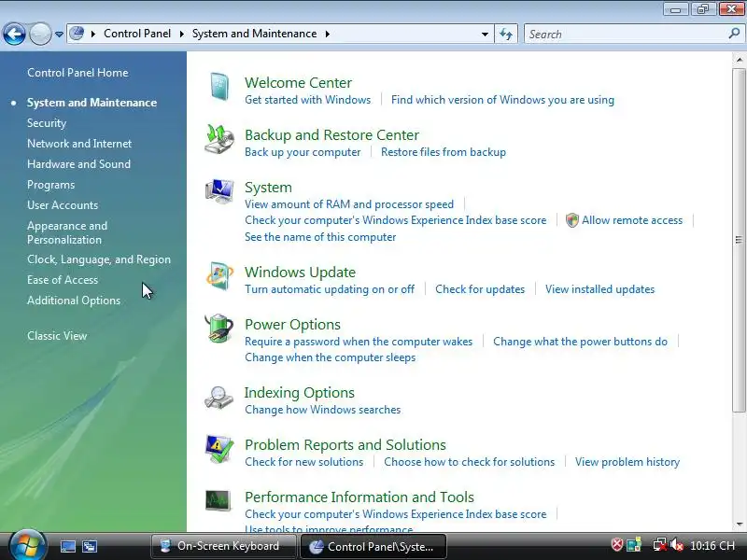
Task: Click the vertical scrollbar thumb
Action: [739, 240]
